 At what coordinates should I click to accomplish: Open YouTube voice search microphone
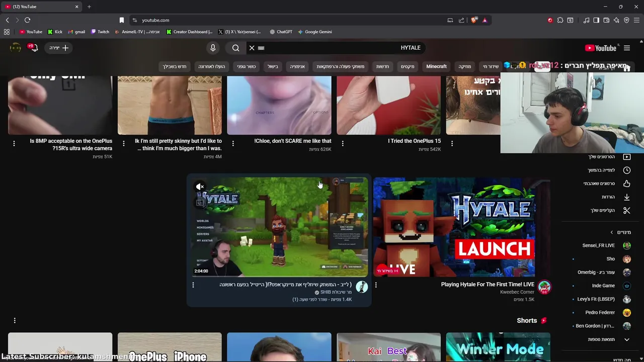[x=213, y=48]
